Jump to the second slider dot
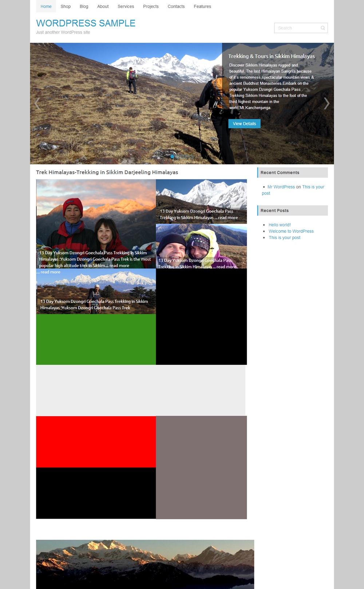364x589 pixels. 177,156
